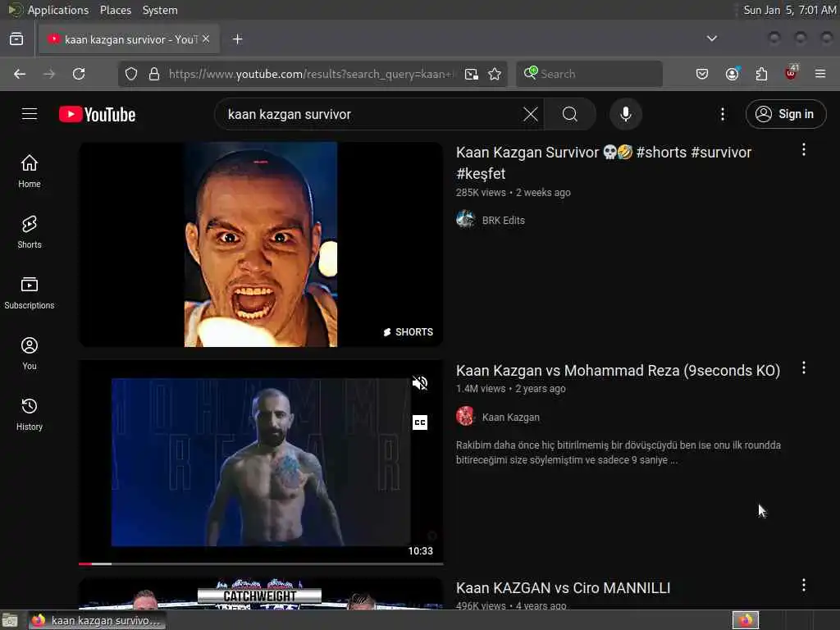The width and height of the screenshot is (840, 630).
Task: Open Firefox View recent browsing icon
Action: coord(16,39)
